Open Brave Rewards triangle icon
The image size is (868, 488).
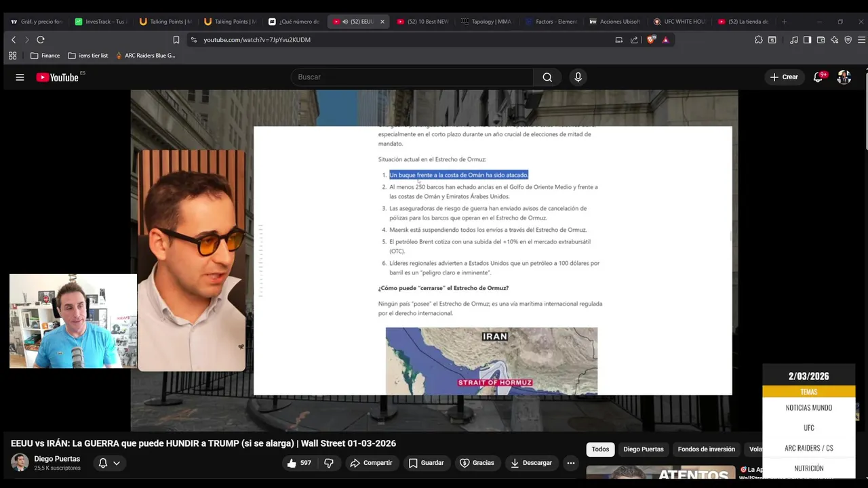[665, 40]
